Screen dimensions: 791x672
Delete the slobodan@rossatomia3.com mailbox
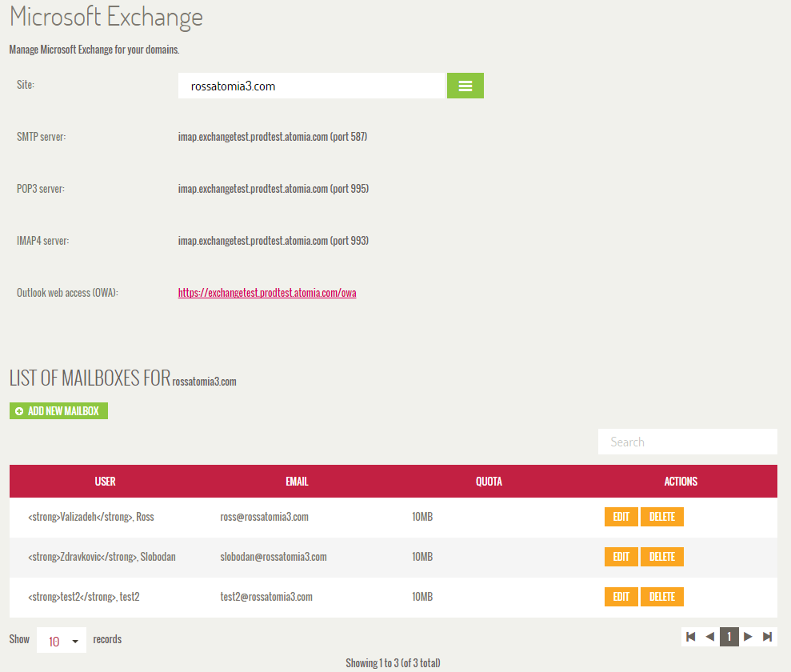(x=662, y=557)
